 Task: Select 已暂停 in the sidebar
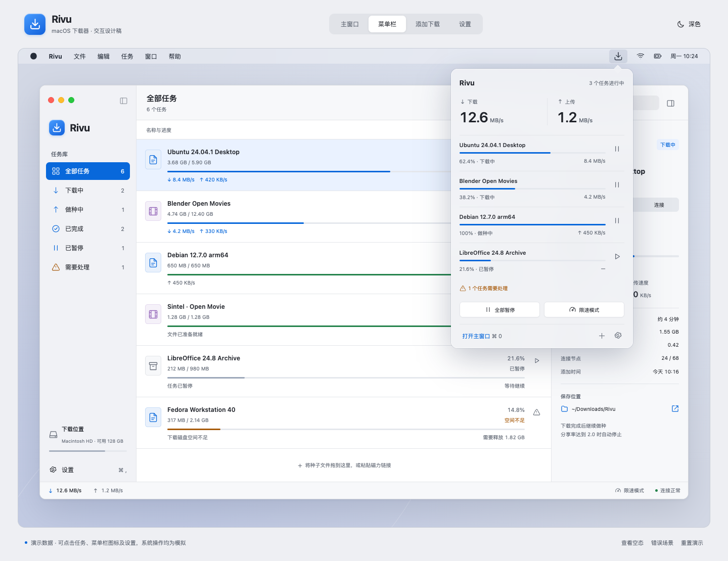tap(88, 248)
